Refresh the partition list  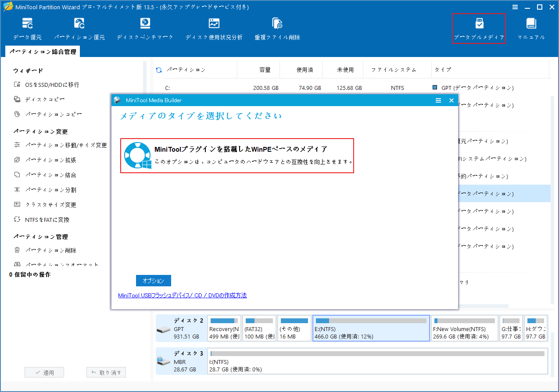click(158, 69)
